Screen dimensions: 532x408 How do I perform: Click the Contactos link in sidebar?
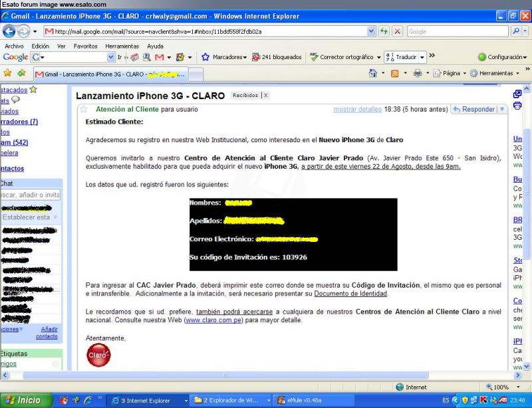tap(12, 168)
